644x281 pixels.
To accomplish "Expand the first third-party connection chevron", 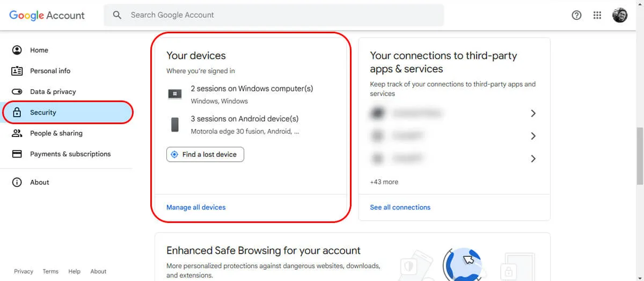I will click(x=533, y=113).
